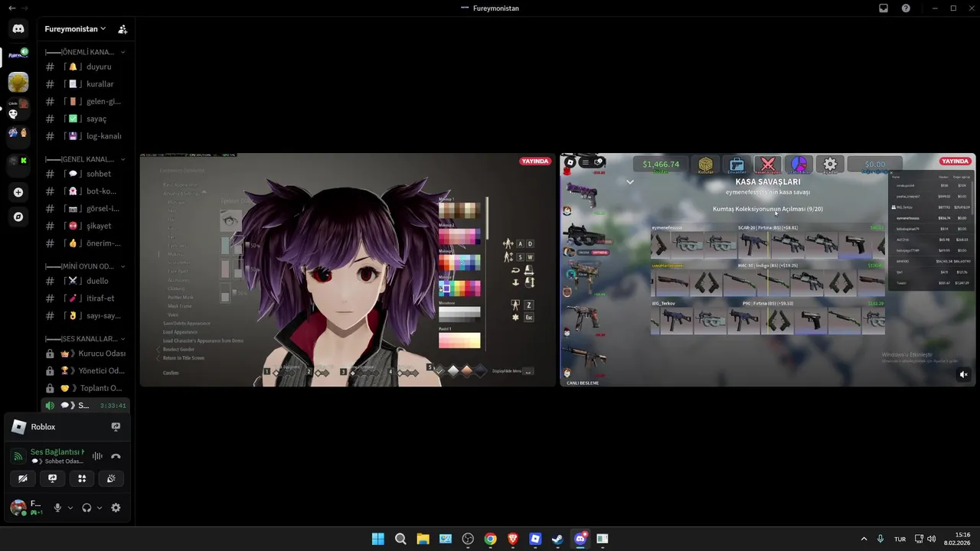Show hidden system tray icons
This screenshot has width=980, height=551.
coord(864,539)
